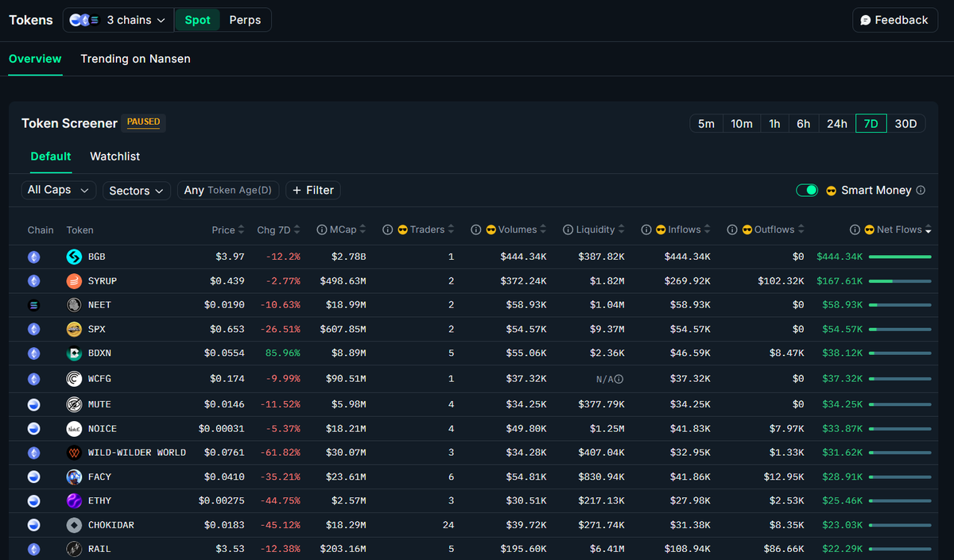Viewport: 954px width, 560px height.
Task: Click BDXN 85.96% change value
Action: pyautogui.click(x=282, y=353)
